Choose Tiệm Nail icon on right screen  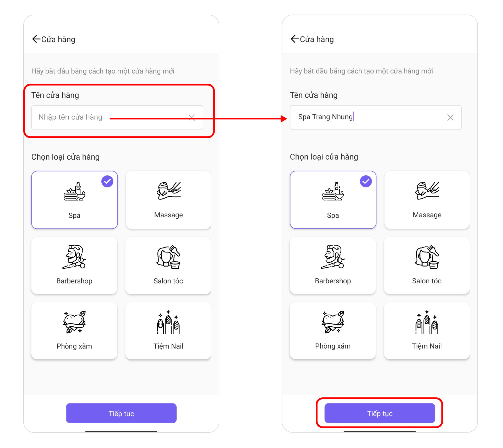coord(427,322)
